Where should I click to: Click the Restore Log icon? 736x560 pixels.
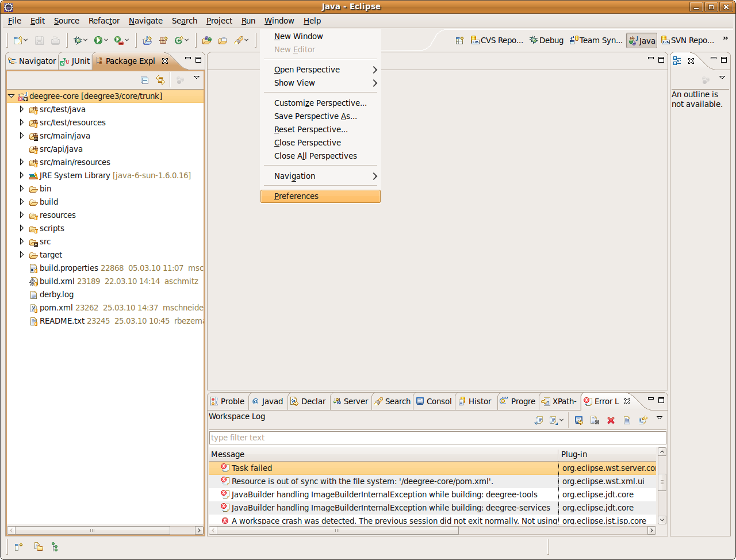tap(643, 420)
